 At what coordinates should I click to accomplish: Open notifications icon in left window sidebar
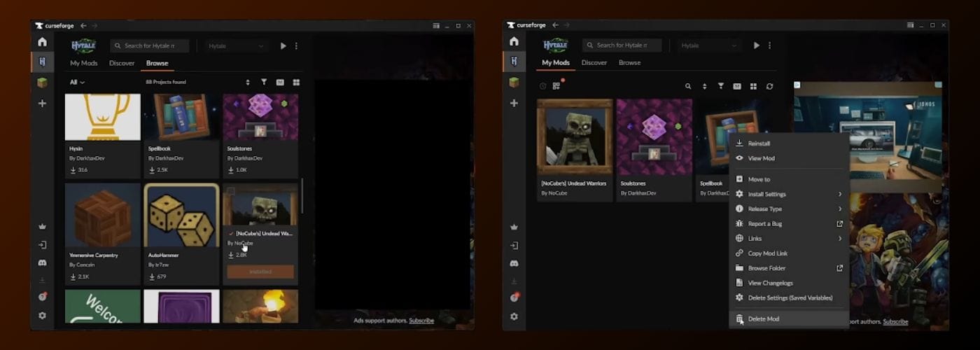(42, 297)
